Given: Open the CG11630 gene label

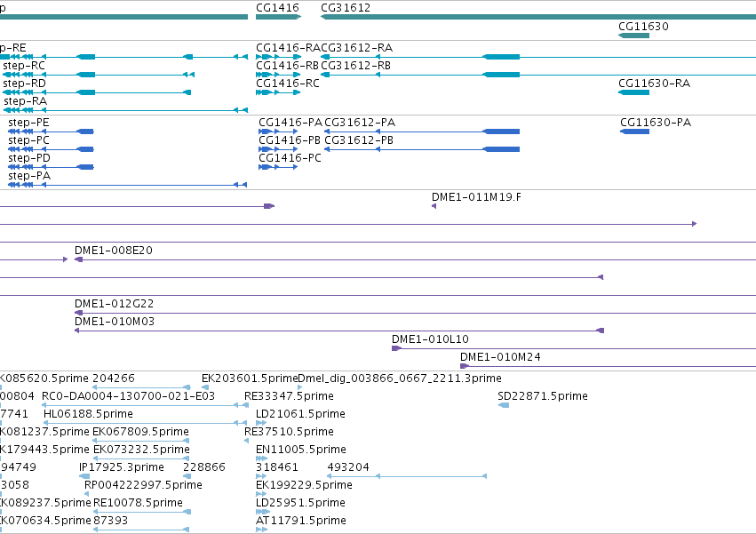Looking at the screenshot, I should 643,27.
